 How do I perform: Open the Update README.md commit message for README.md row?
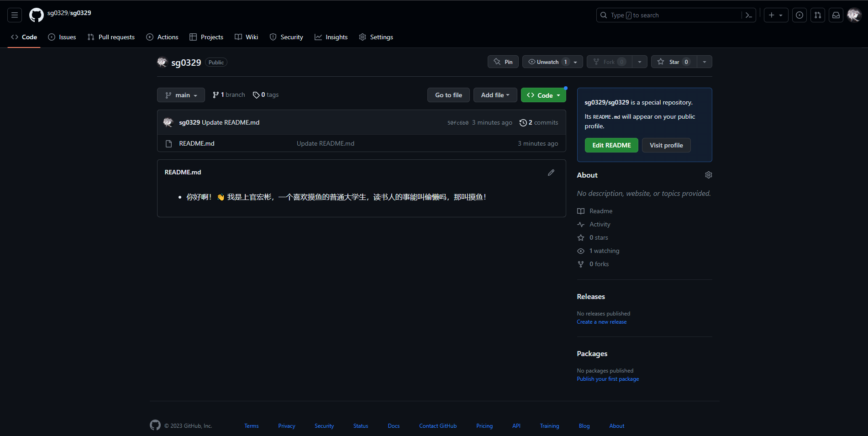point(326,143)
